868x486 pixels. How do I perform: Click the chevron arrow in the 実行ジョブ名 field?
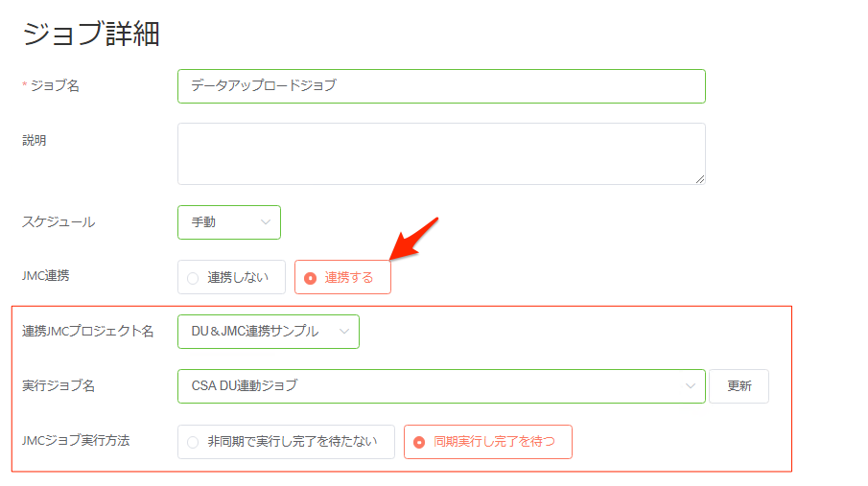tap(690, 385)
